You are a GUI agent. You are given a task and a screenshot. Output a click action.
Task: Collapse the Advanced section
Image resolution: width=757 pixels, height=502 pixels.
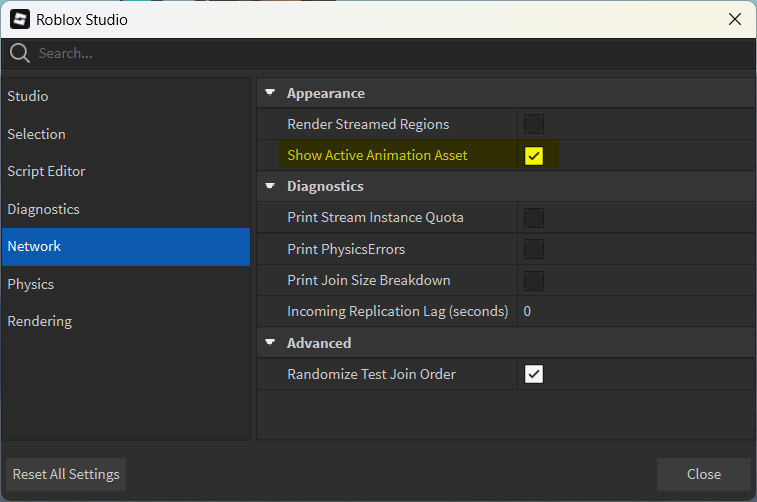(x=270, y=343)
